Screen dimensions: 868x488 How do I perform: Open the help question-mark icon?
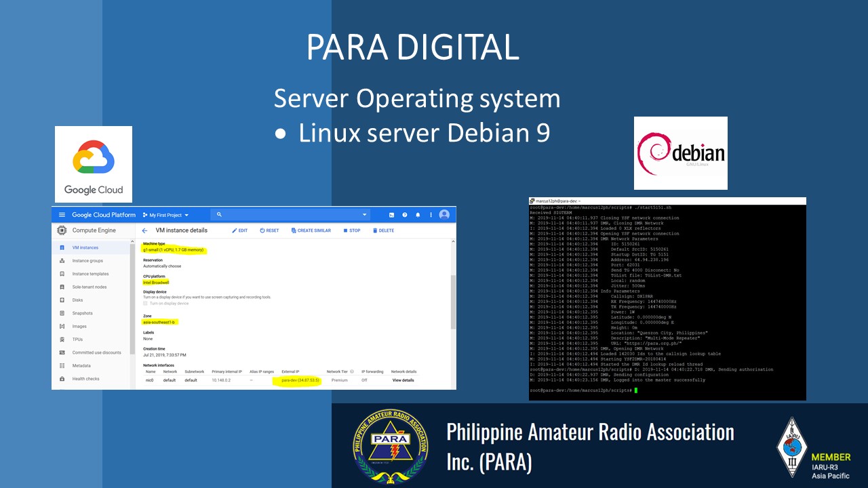pos(405,215)
